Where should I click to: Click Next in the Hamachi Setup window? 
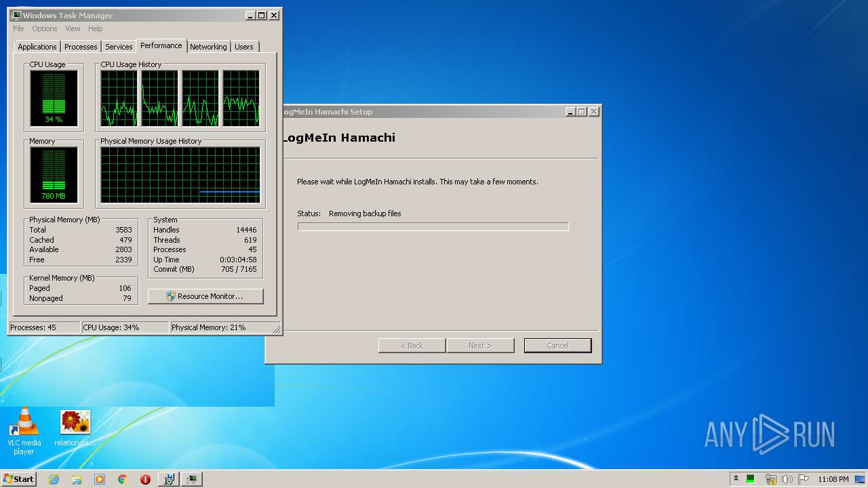[x=480, y=346]
